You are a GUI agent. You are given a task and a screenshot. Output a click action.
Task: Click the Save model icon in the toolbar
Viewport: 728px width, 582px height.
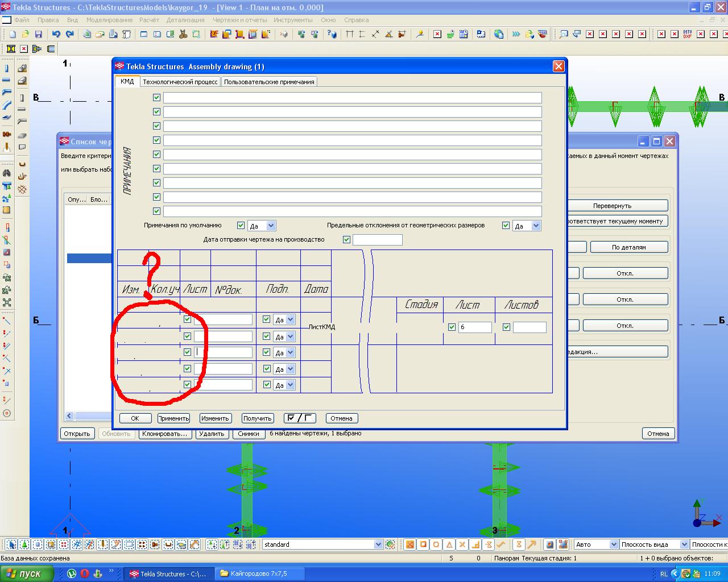coord(39,34)
